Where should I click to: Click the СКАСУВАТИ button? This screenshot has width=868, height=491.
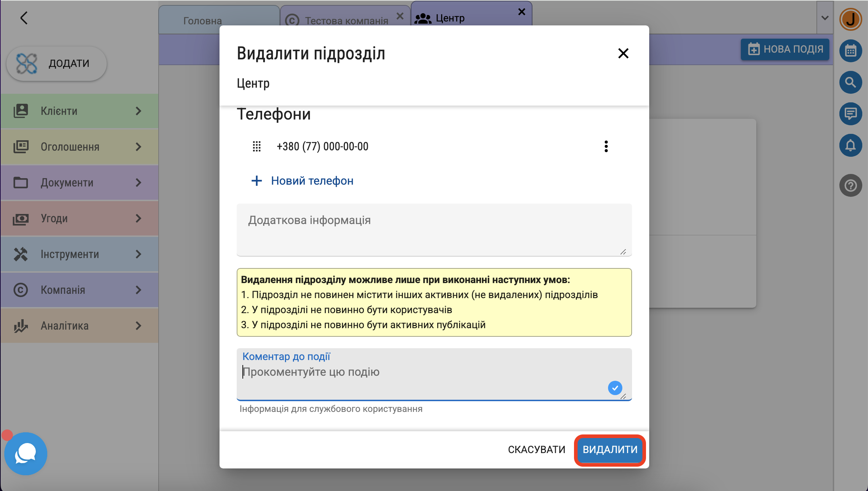tap(536, 449)
